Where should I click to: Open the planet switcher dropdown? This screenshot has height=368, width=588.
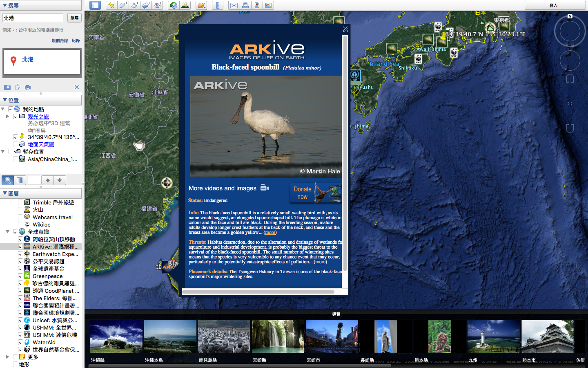pos(201,5)
